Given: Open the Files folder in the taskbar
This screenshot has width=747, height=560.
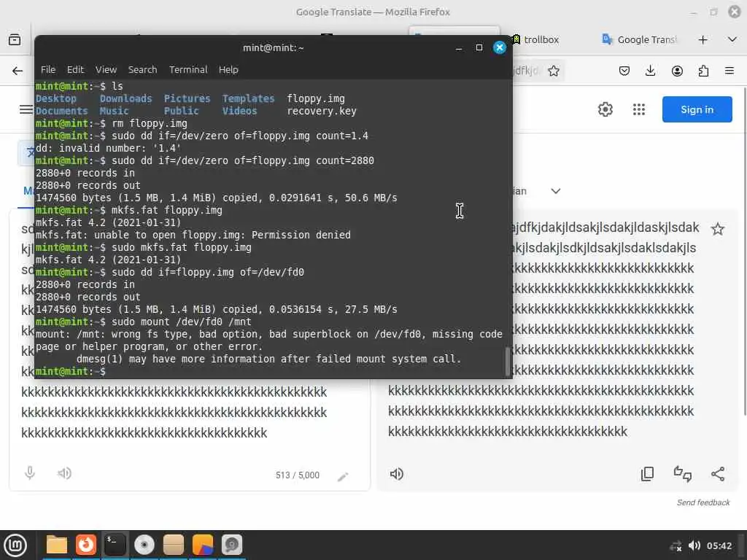Looking at the screenshot, I should 57,545.
